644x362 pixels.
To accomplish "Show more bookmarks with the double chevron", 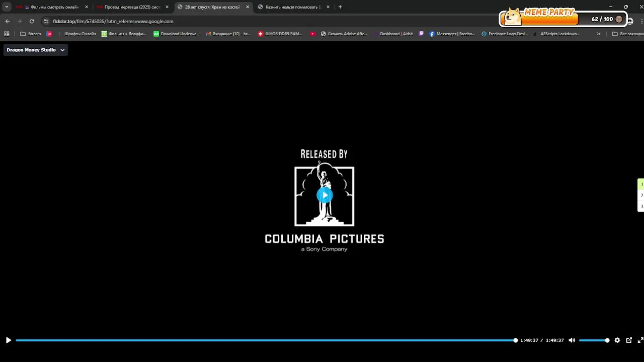I will coord(598,34).
